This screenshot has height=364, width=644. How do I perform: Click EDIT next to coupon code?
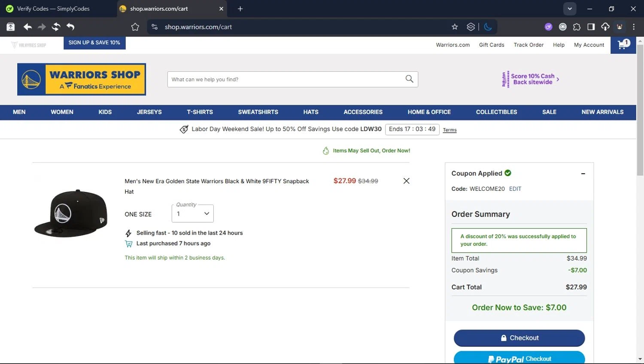tap(515, 189)
